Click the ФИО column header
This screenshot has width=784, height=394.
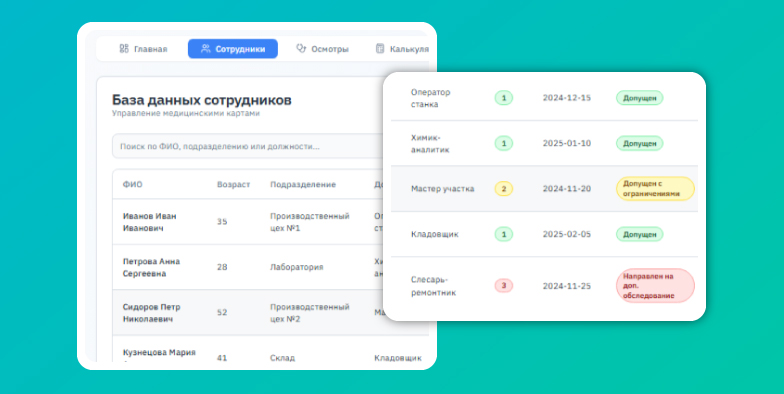[x=132, y=184]
